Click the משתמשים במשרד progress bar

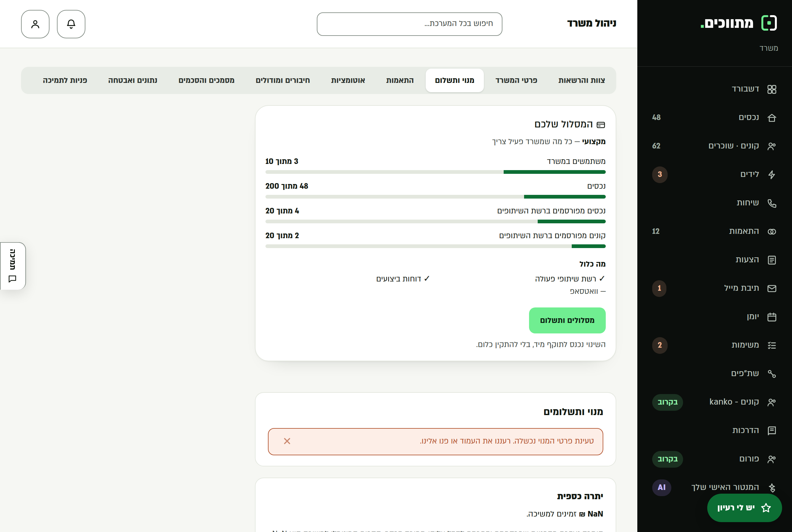tap(435, 172)
